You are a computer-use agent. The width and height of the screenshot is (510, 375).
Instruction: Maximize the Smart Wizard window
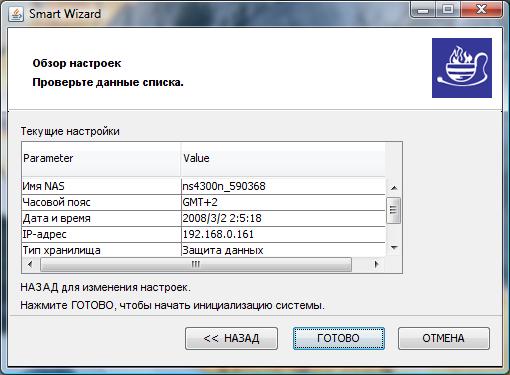[x=448, y=10]
